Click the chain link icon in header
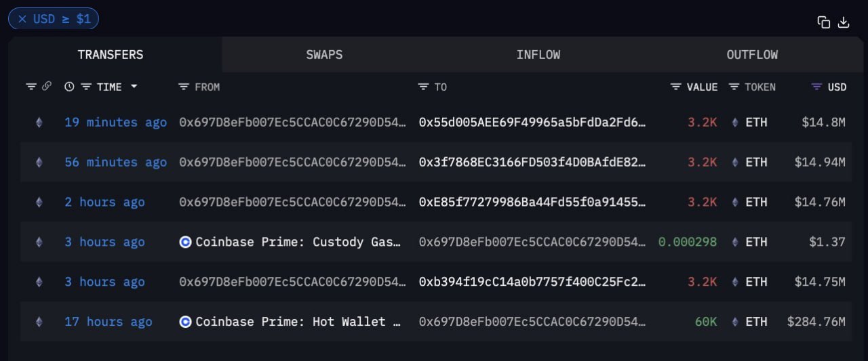This screenshot has width=868, height=361. click(47, 86)
